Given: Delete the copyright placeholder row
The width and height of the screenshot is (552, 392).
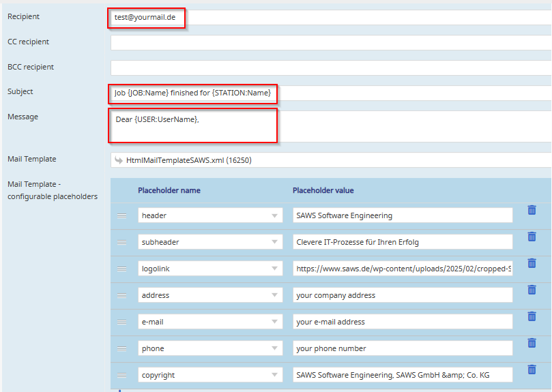Looking at the screenshot, I should coord(532,370).
